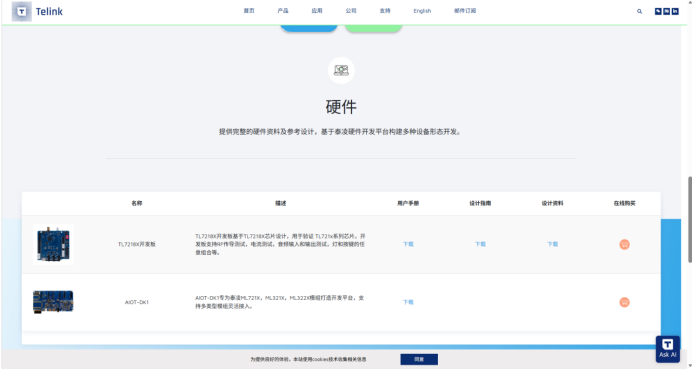692x369 pixels.
Task: Switch site language to English
Action: point(422,11)
